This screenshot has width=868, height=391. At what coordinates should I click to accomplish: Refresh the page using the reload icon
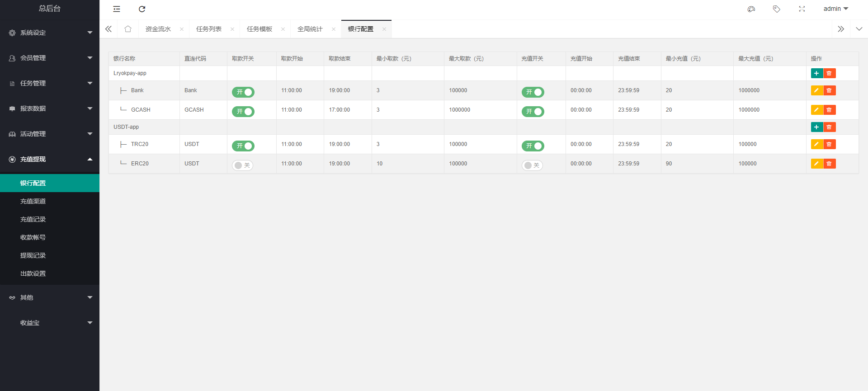click(142, 9)
